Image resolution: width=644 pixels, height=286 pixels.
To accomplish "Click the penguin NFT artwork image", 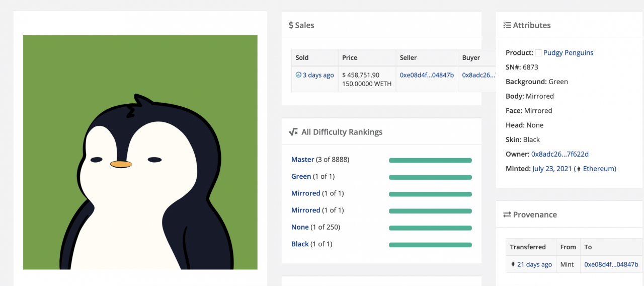I will (140, 152).
